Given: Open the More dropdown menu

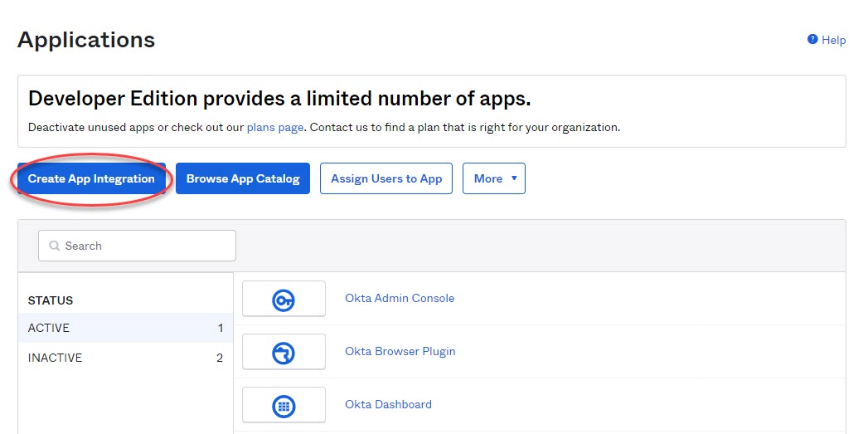Looking at the screenshot, I should coord(494,178).
